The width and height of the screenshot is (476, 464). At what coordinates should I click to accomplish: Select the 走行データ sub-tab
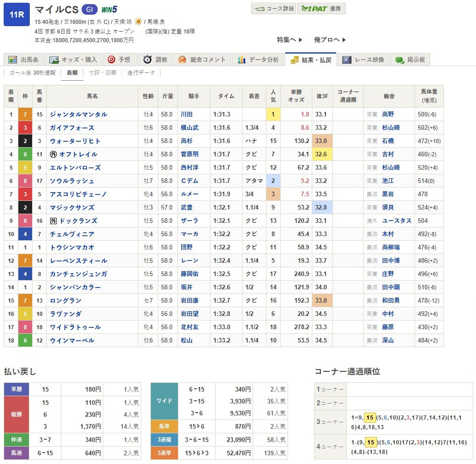pos(141,72)
